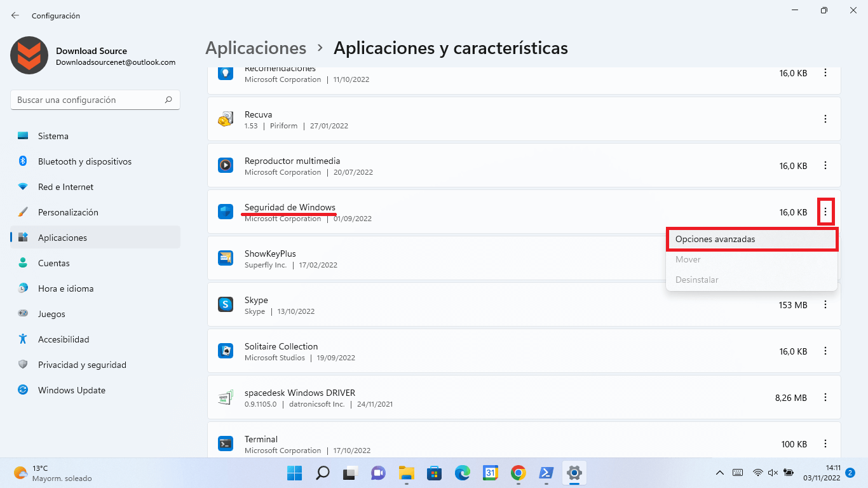868x488 pixels.
Task: Open the Wi-Fi network tray icon
Action: click(x=757, y=473)
